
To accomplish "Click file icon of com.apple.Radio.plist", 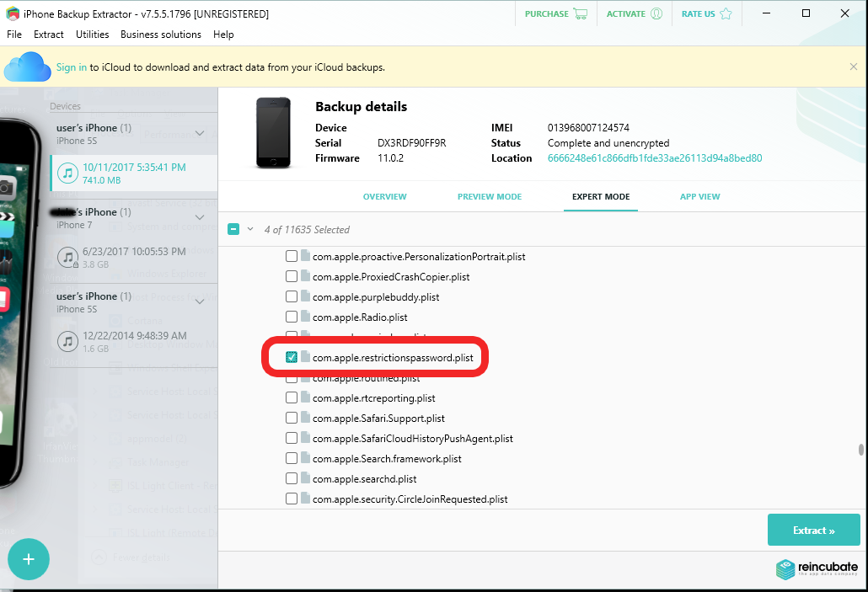I will [x=306, y=317].
